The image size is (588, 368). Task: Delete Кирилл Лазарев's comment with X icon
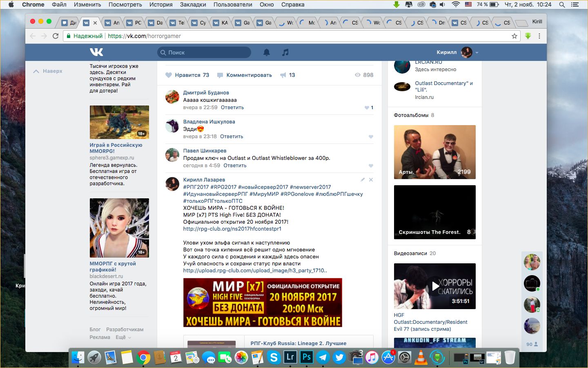(371, 180)
